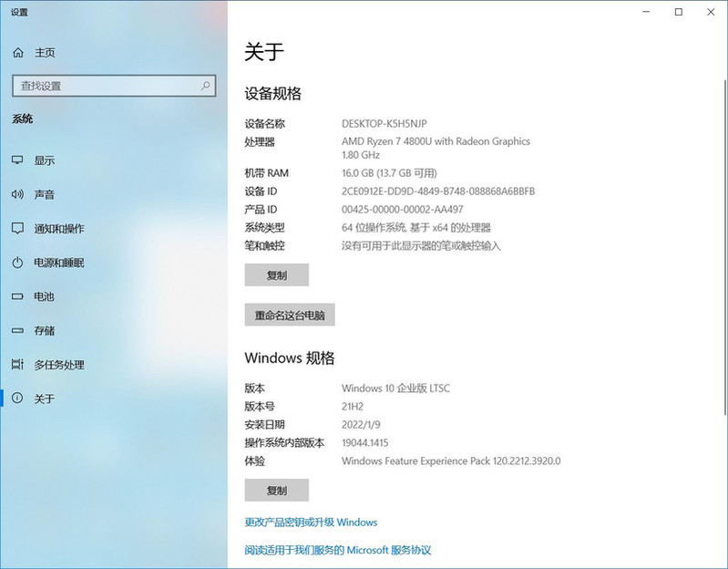Copy Windows specs with the 复制 button under Windows 规格
Image resolution: width=728 pixels, height=569 pixels.
point(276,490)
